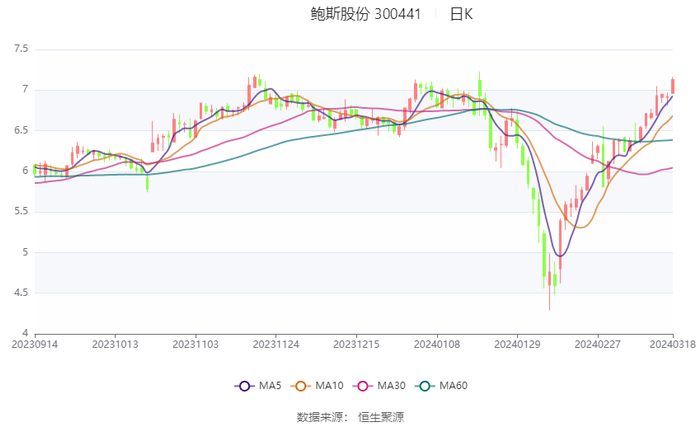The width and height of the screenshot is (700, 427).
Task: Click the 恒生聚源 data source text
Action: point(381,416)
